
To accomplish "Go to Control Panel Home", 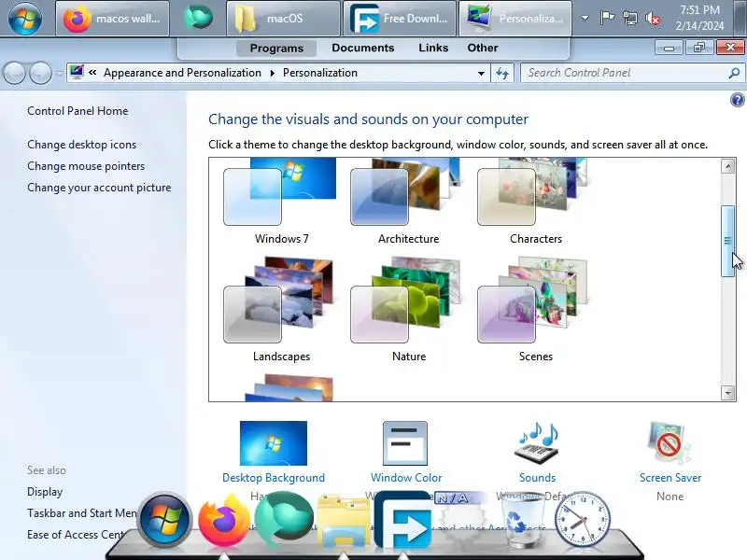I will click(78, 111).
